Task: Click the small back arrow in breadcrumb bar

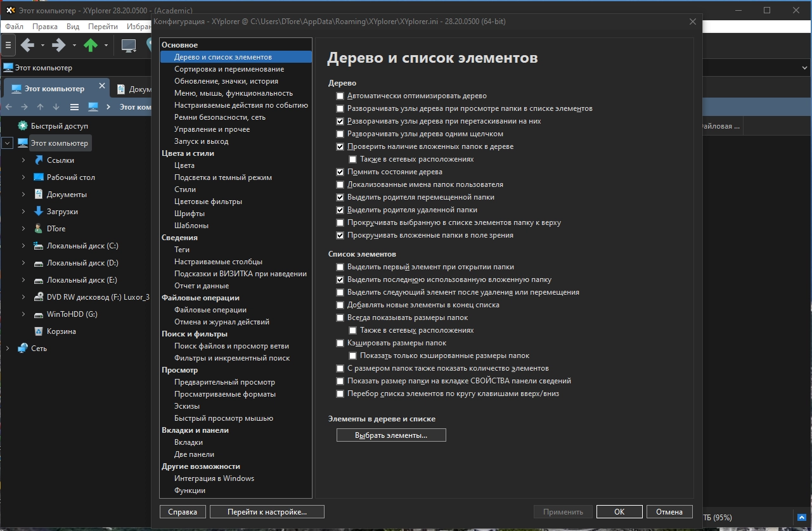Action: pos(8,107)
